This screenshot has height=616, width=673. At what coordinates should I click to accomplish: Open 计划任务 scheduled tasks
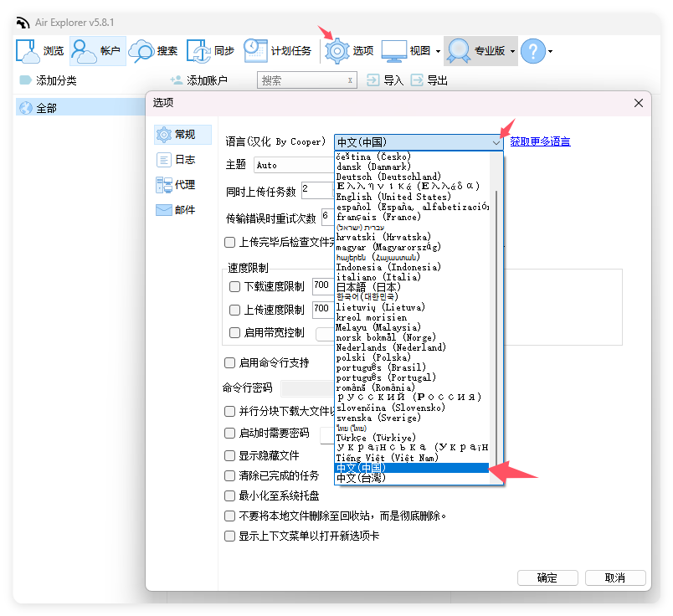[255, 51]
